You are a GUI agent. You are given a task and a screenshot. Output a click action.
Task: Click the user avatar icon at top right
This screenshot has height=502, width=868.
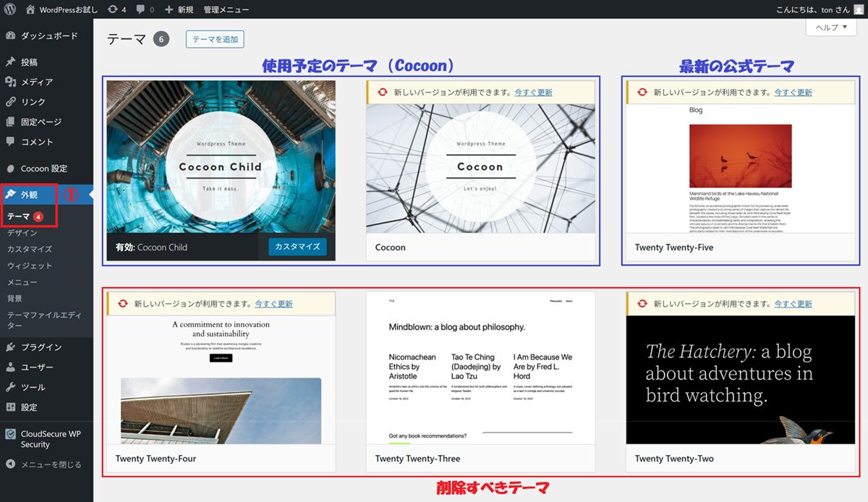click(x=859, y=9)
